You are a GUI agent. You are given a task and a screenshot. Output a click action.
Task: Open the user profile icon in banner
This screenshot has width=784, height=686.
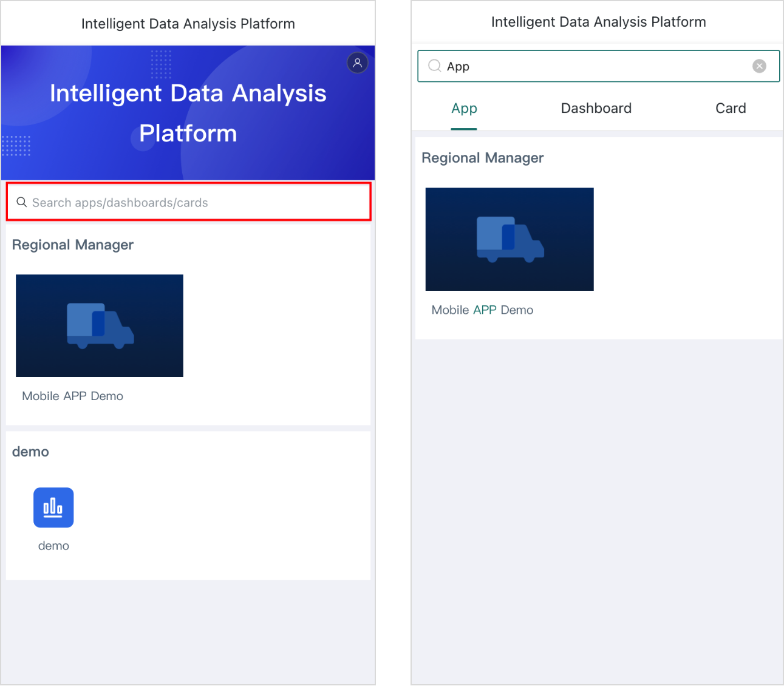(358, 63)
